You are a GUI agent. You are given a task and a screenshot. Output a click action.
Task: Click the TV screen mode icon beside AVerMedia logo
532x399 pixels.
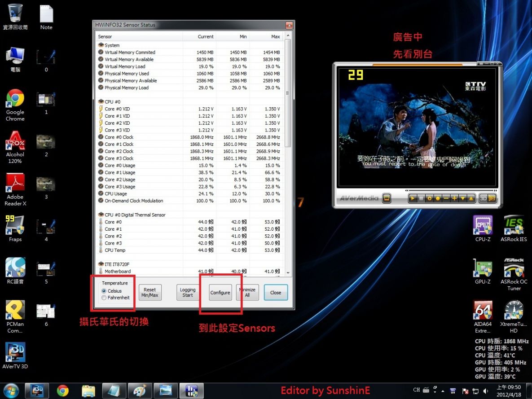click(387, 198)
